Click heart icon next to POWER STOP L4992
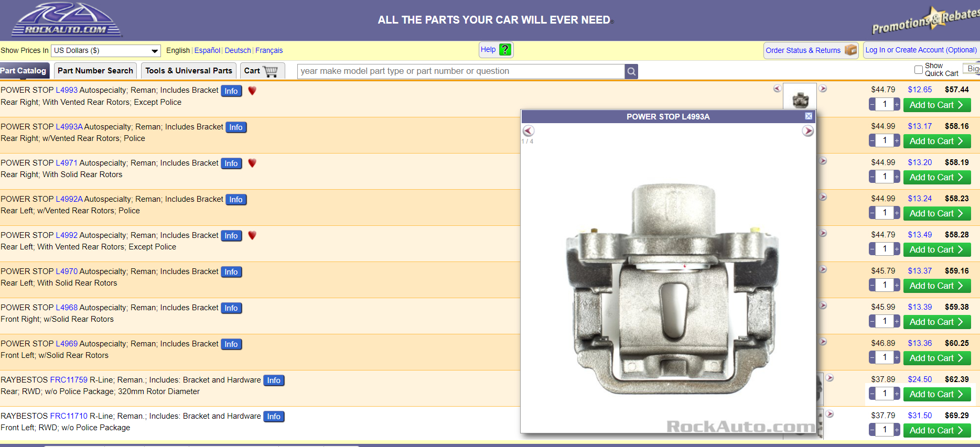 pos(252,235)
